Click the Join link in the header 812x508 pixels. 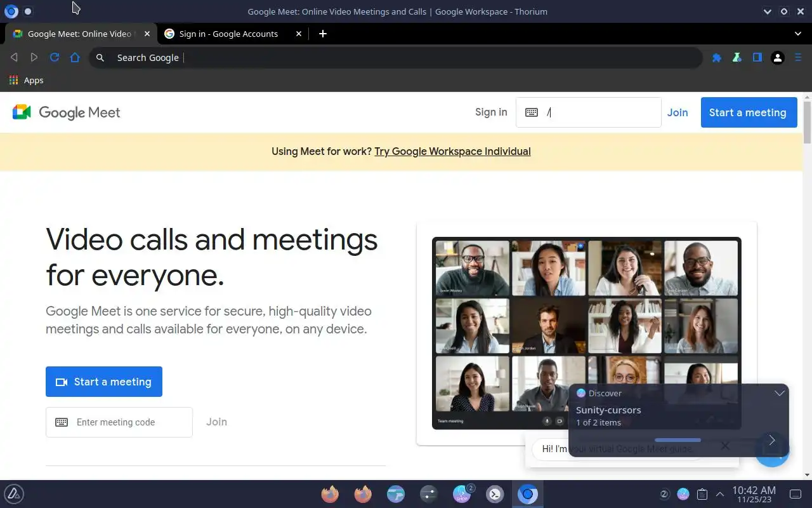coord(678,112)
